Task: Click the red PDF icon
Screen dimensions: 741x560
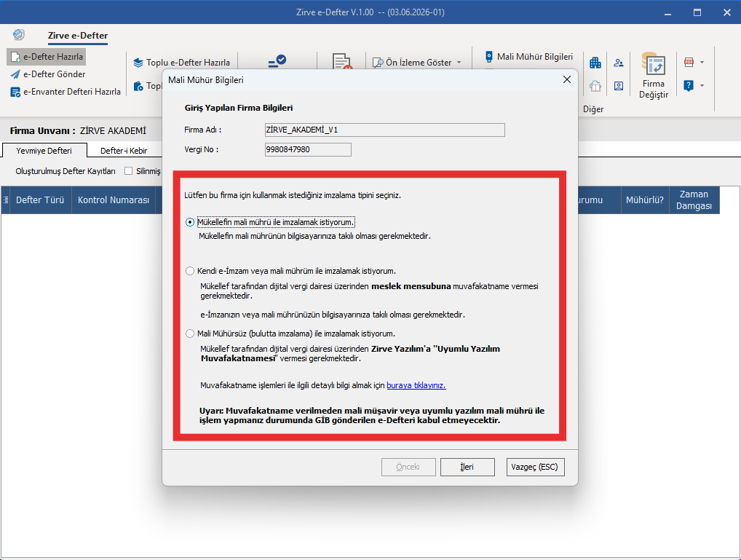Action: pyautogui.click(x=689, y=62)
